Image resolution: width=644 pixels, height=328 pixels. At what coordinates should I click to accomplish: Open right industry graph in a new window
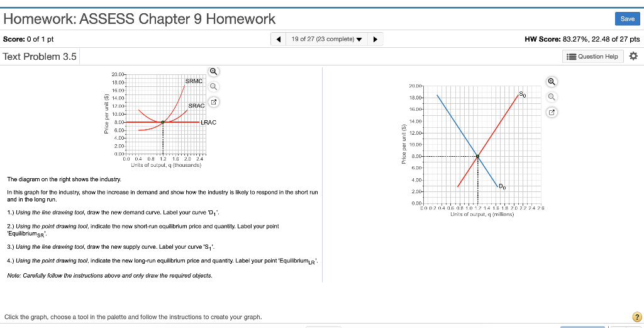pos(552,112)
